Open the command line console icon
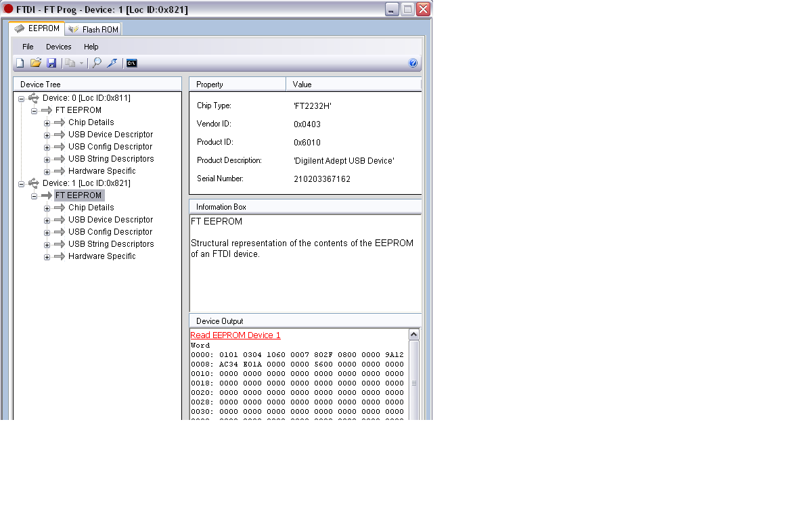812x518 pixels. pos(132,63)
